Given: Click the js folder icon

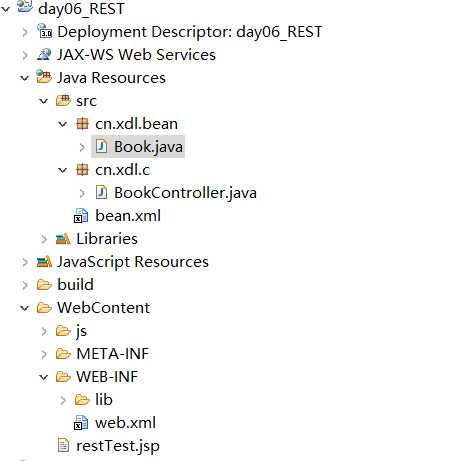Looking at the screenshot, I should 63,331.
